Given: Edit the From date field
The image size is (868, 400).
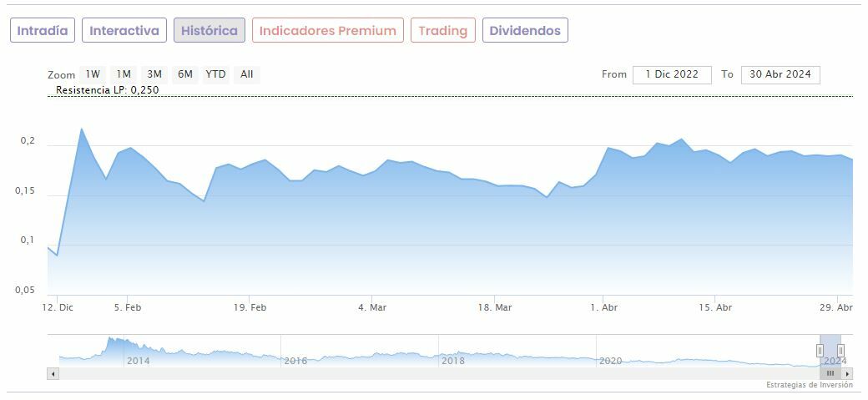Looking at the screenshot, I should [672, 74].
